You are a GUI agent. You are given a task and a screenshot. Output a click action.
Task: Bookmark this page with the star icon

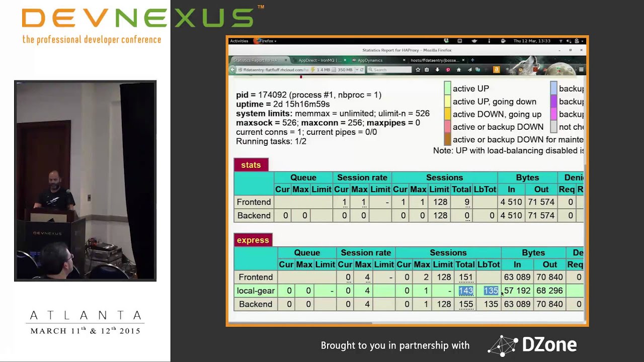click(x=418, y=70)
